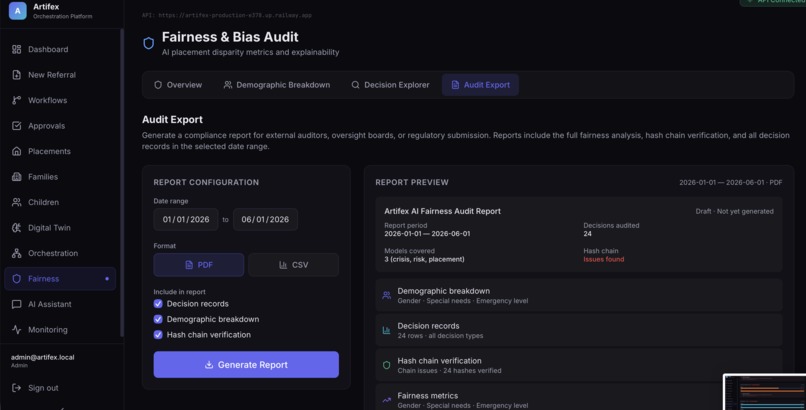Click the shield icon beside the page title
The image size is (806, 410).
[x=149, y=43]
